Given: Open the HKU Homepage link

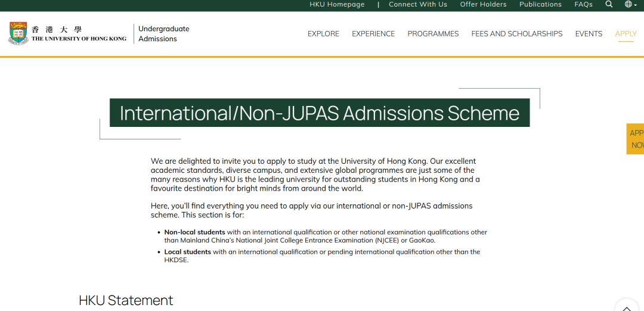Looking at the screenshot, I should coord(337,5).
